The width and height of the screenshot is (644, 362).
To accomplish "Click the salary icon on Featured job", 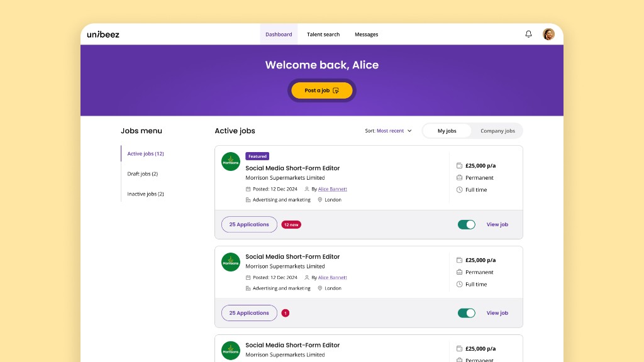I will pos(459,165).
